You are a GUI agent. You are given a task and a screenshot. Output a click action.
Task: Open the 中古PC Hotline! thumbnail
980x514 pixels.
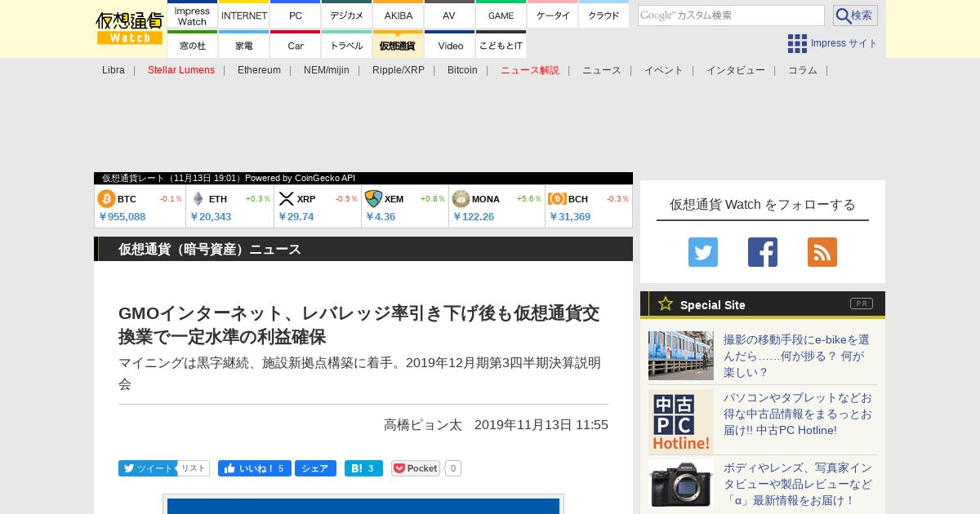coord(681,422)
